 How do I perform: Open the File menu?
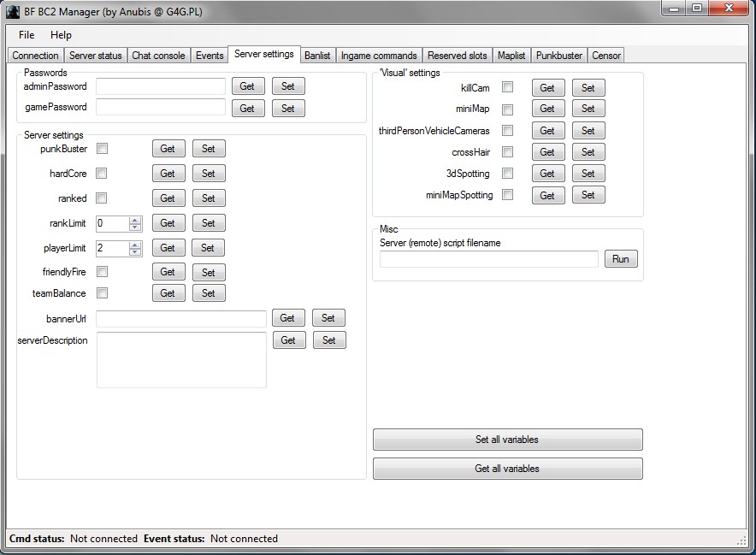(27, 35)
